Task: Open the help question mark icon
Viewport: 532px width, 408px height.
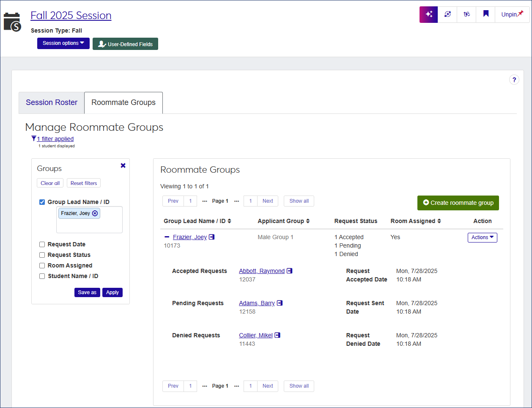Action: (514, 80)
